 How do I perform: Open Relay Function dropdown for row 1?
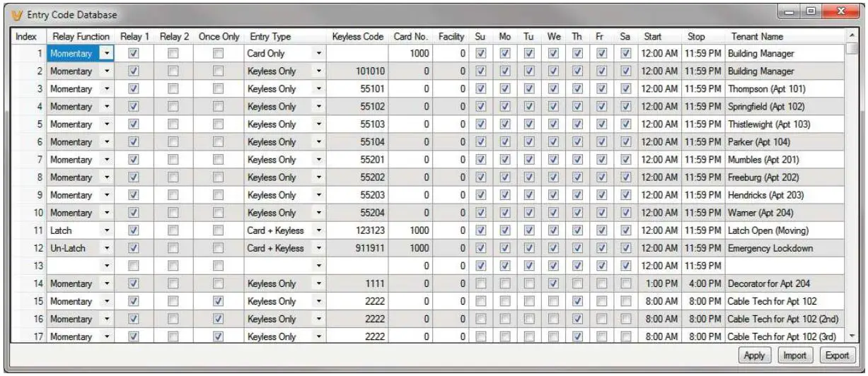[106, 53]
